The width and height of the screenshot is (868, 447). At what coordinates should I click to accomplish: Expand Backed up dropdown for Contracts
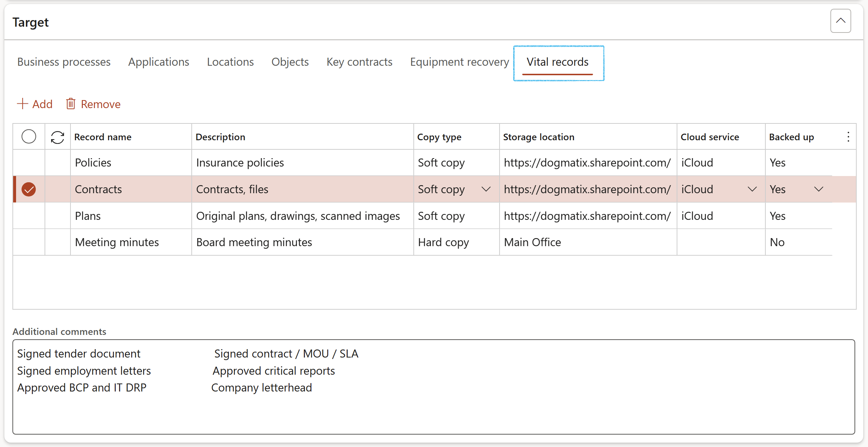(x=819, y=190)
